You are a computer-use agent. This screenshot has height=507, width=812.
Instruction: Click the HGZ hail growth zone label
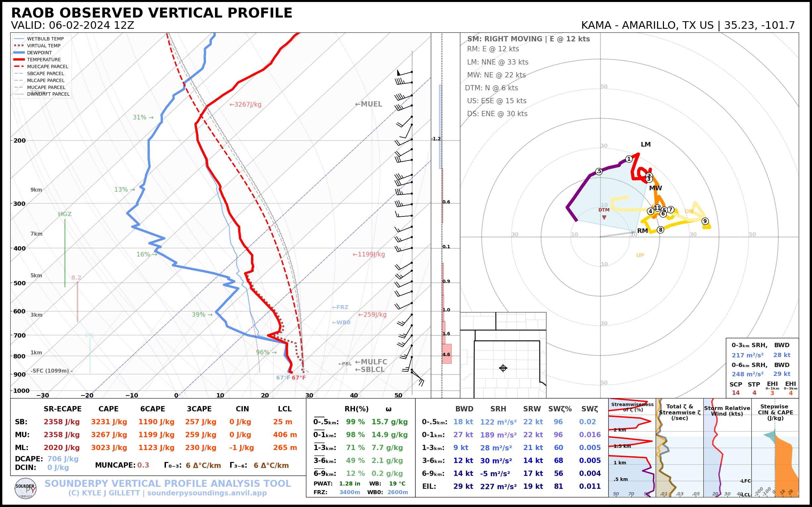pyautogui.click(x=65, y=214)
